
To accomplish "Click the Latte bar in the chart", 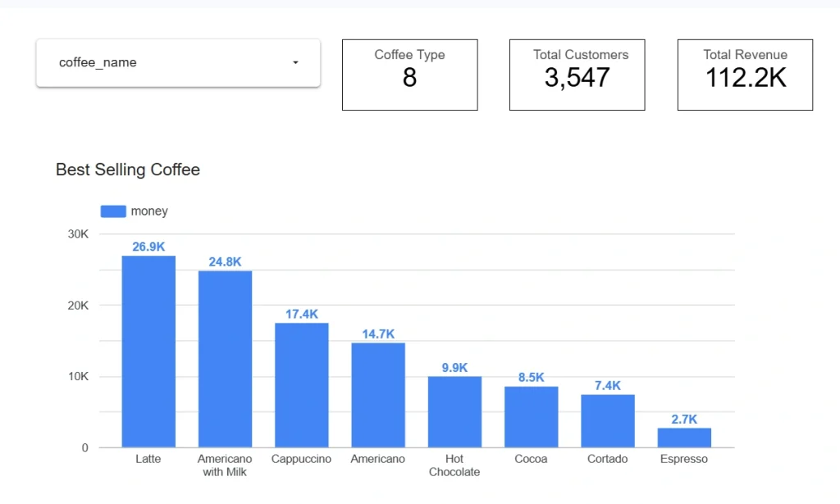I will [148, 352].
